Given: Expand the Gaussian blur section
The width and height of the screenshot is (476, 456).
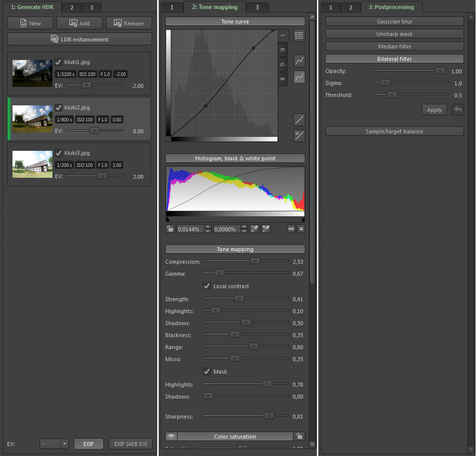Looking at the screenshot, I should coord(394,21).
